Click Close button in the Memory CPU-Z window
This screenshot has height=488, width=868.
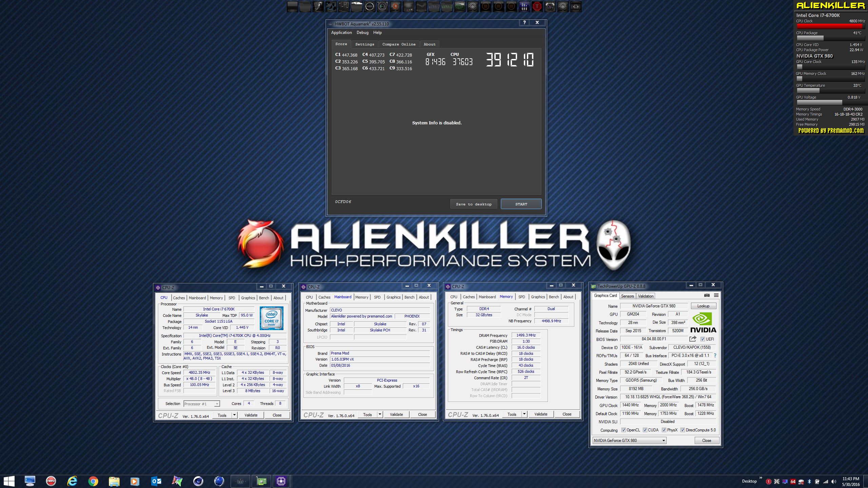pos(567,414)
